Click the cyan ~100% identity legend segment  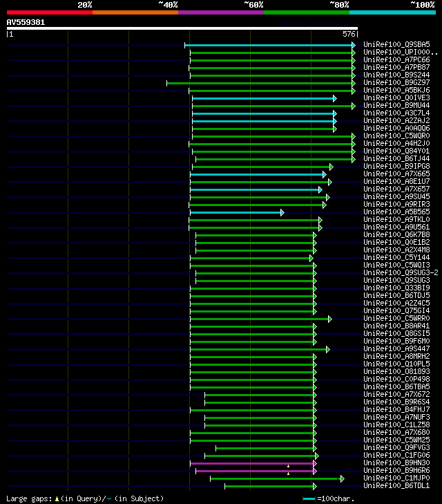(x=392, y=12)
